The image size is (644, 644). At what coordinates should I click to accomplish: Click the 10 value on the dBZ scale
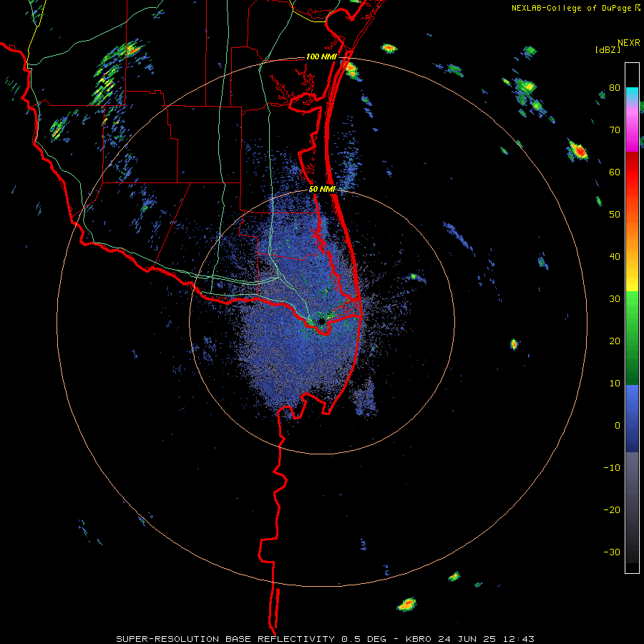tap(615, 384)
